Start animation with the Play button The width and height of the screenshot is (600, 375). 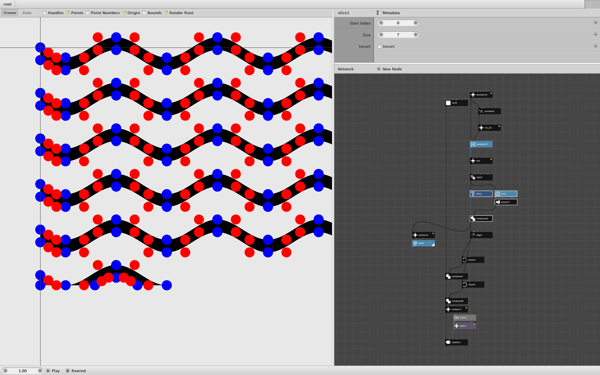[x=53, y=370]
